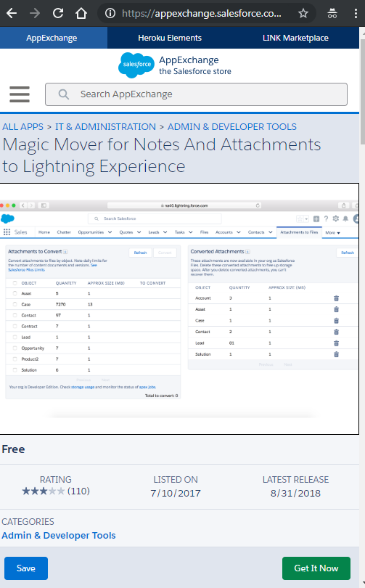The height and width of the screenshot is (588, 365).
Task: Click the global actions plus icon
Action: point(316,219)
